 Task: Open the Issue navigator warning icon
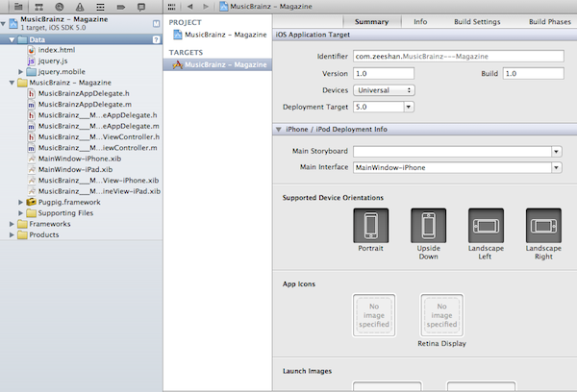click(80, 7)
